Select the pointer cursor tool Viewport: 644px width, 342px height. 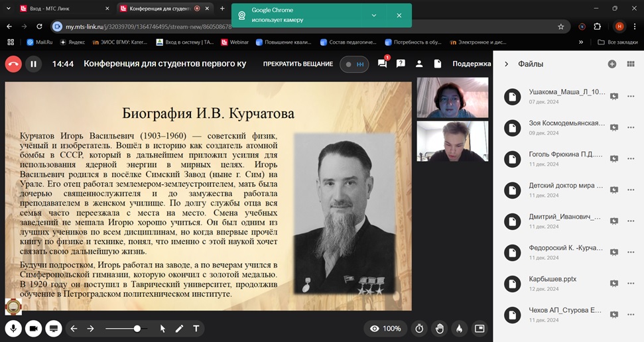point(162,329)
